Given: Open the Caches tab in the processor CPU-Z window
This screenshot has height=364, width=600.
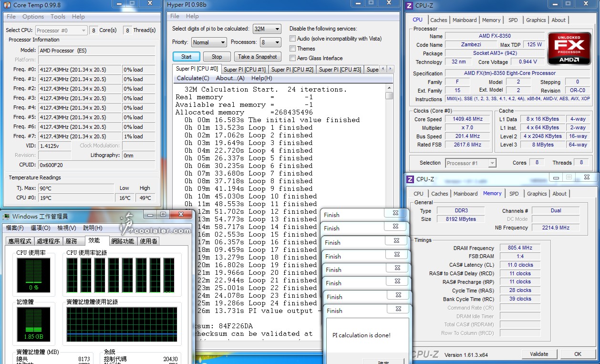Looking at the screenshot, I should click(x=439, y=20).
